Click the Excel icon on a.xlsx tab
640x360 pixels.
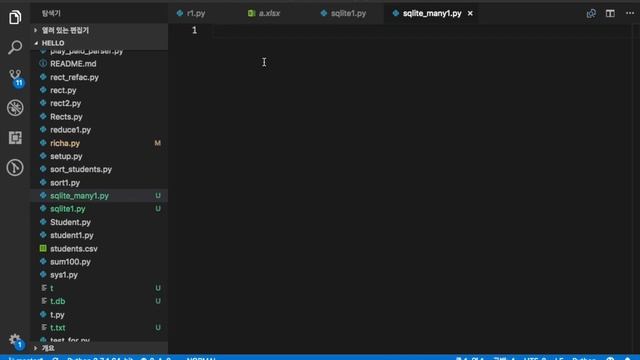pos(251,13)
